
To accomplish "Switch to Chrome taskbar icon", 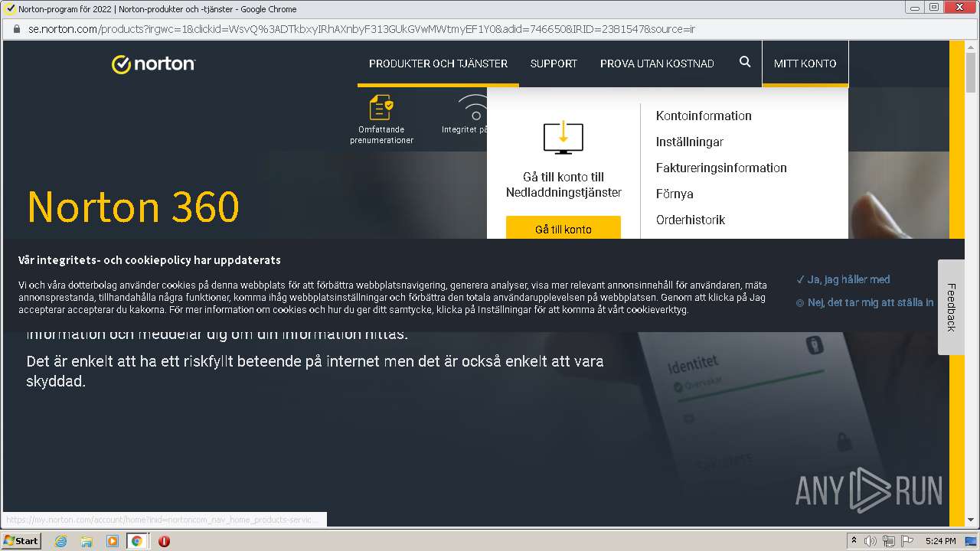I will pos(137,541).
